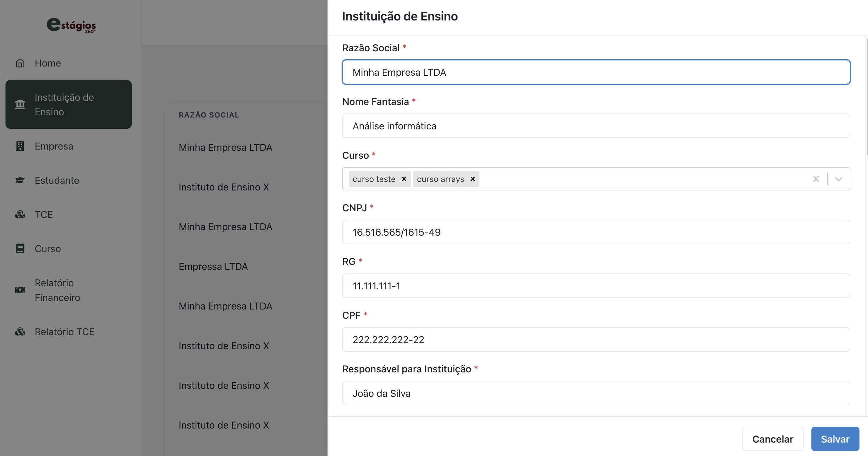Click the Relatório TCE cubes icon
The image size is (868, 456).
(20, 332)
